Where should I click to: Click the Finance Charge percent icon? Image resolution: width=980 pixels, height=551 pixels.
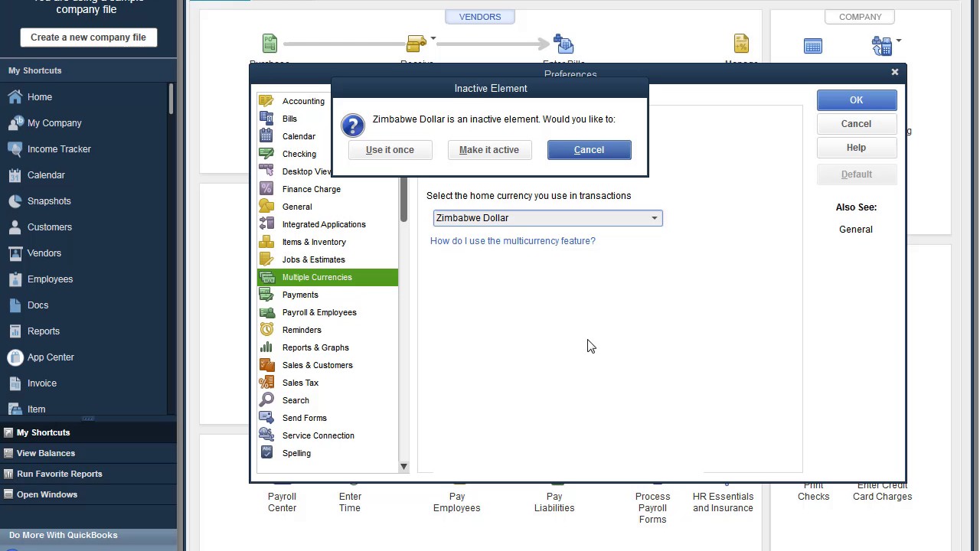[x=266, y=189]
